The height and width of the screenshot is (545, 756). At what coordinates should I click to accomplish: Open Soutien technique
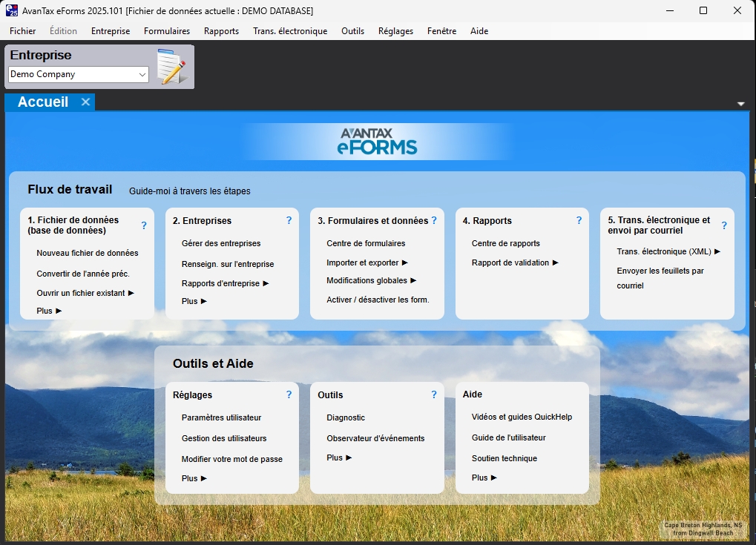pos(504,458)
